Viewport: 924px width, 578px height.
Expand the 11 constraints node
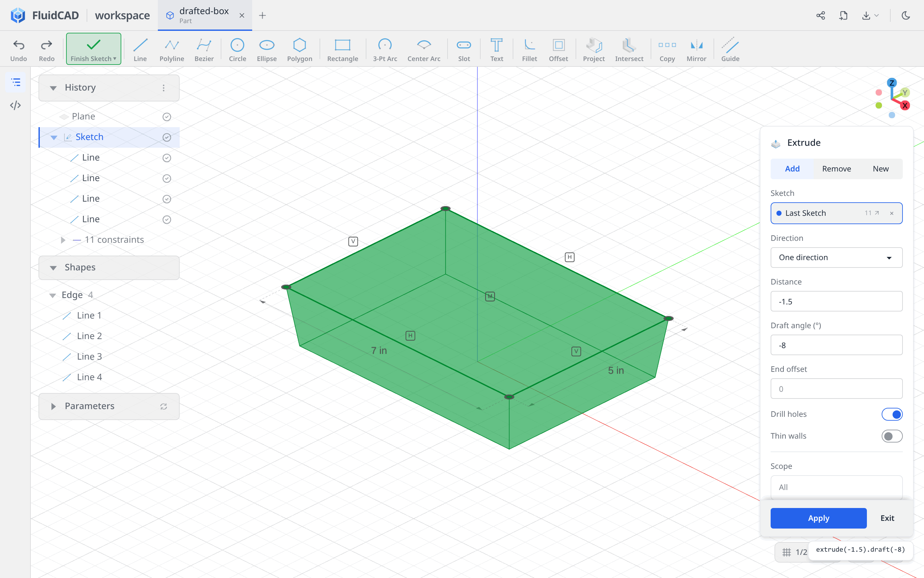63,240
